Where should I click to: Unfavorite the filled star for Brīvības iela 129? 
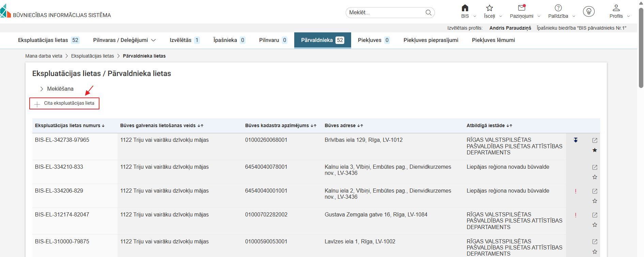click(x=595, y=150)
